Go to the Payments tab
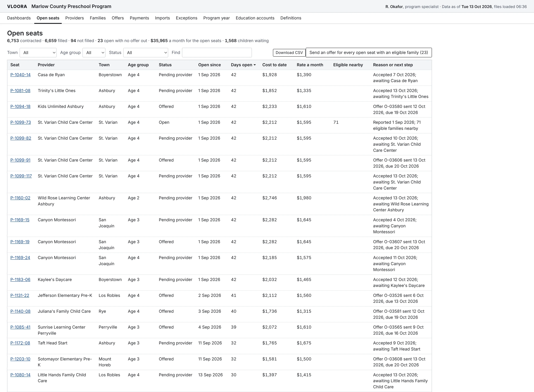Image resolution: width=534 pixels, height=392 pixels. pyautogui.click(x=139, y=18)
